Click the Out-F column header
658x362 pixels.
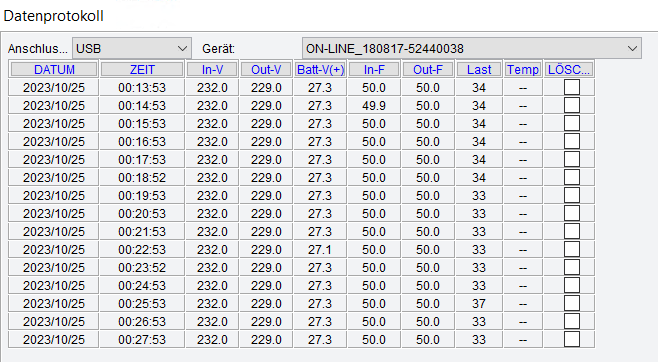(428, 70)
